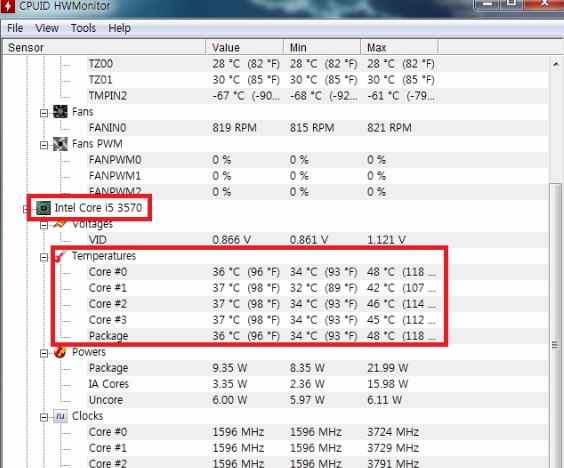
Task: Collapse the Fans group
Action: click(44, 113)
